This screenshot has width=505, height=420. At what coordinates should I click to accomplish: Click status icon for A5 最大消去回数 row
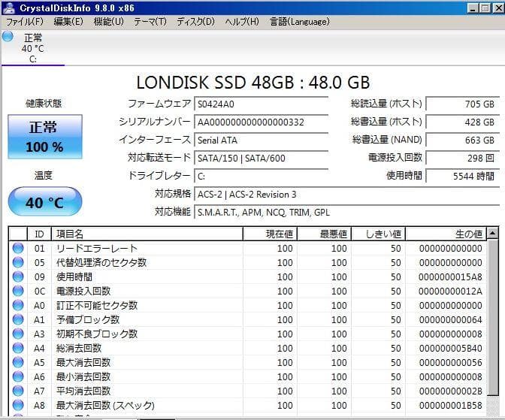tap(18, 362)
